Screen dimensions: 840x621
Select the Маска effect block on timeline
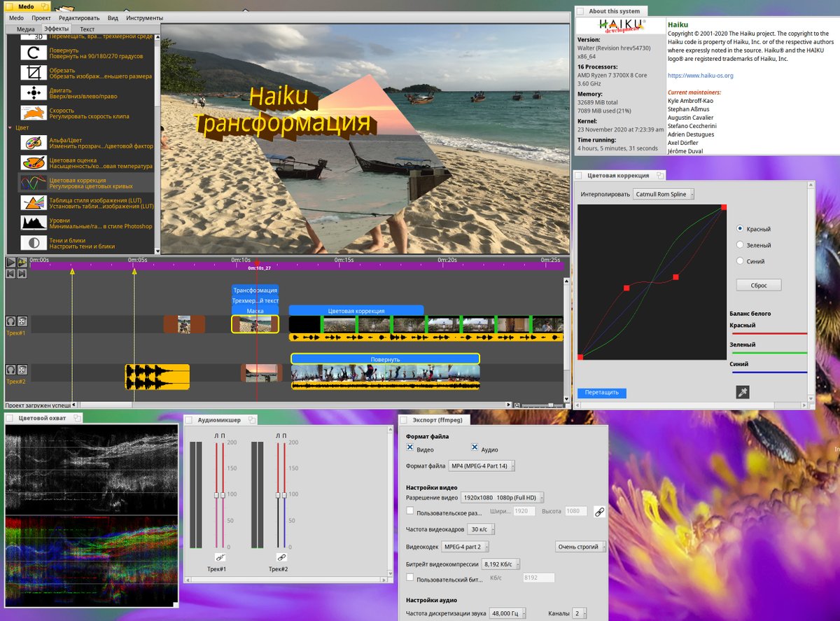255,310
